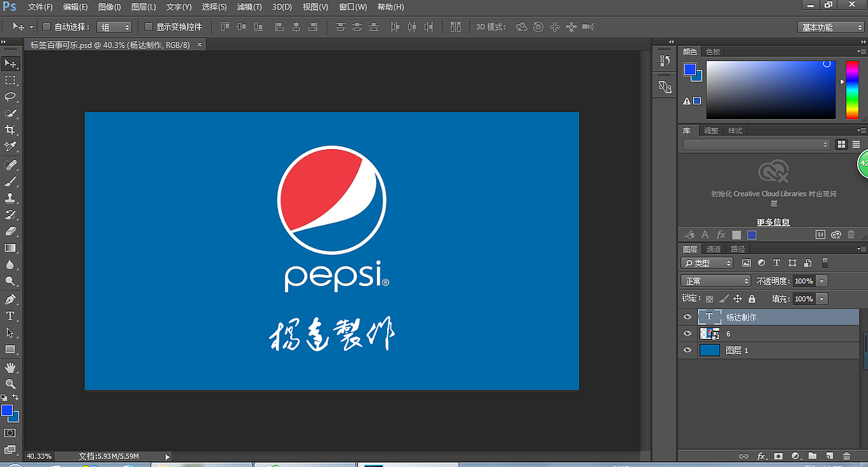868x467 pixels.
Task: Select the Move tool in toolbox
Action: click(10, 64)
